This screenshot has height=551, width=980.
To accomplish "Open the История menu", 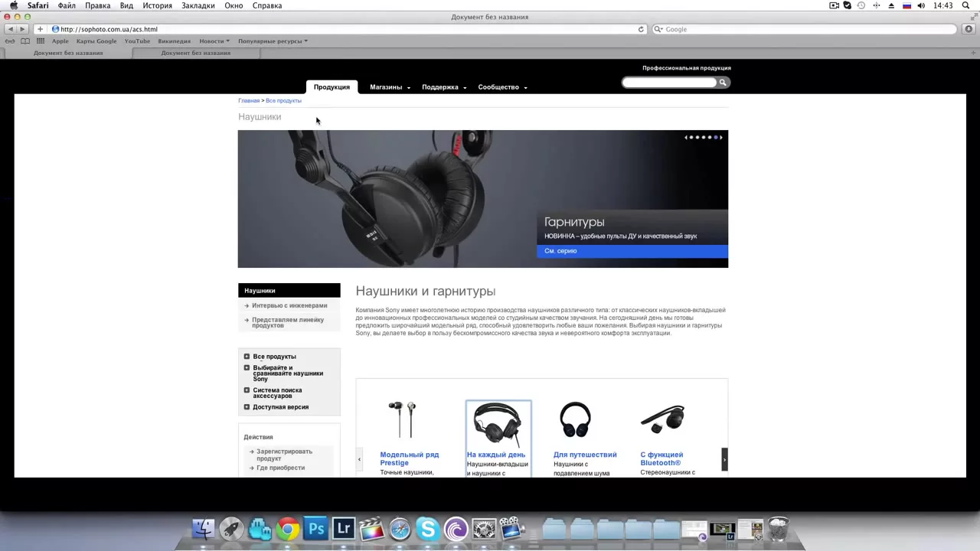I will coord(157,5).
